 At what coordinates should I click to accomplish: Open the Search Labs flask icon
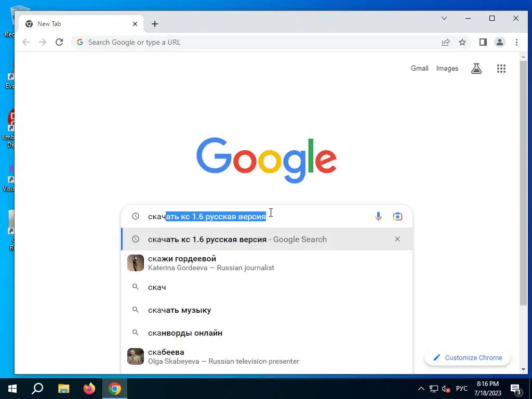(x=476, y=69)
